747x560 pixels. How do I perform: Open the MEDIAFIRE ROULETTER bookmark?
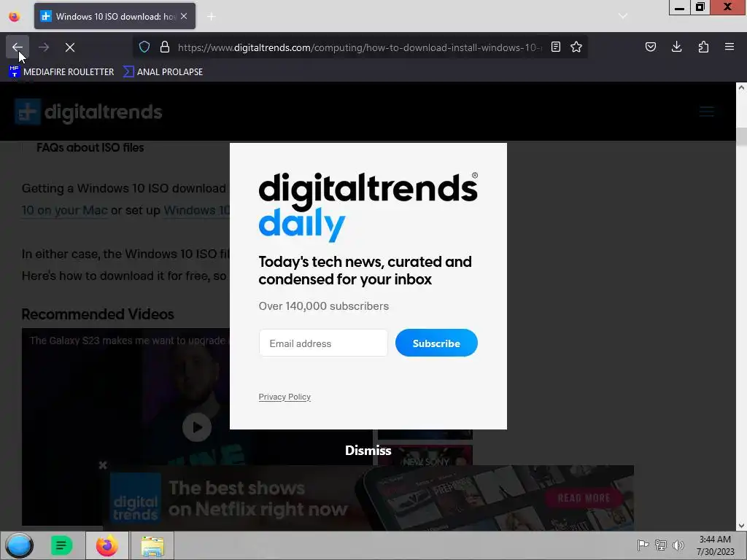coord(61,72)
